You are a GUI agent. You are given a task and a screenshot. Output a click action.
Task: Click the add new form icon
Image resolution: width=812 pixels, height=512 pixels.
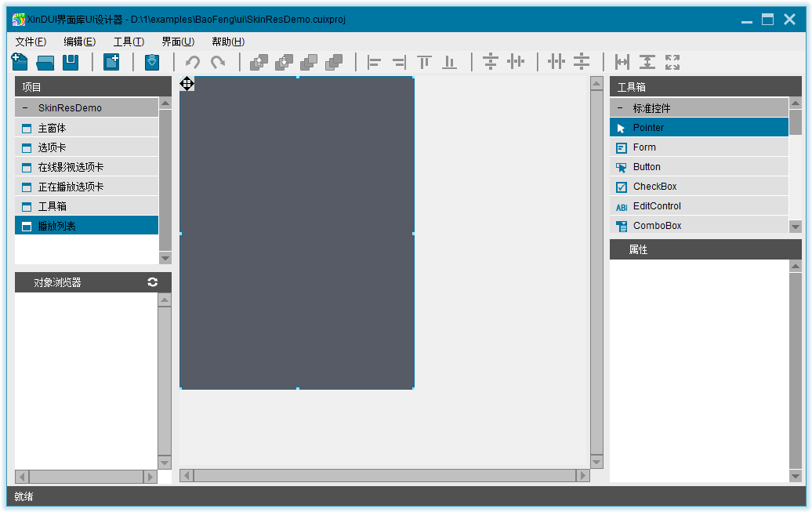click(x=111, y=62)
